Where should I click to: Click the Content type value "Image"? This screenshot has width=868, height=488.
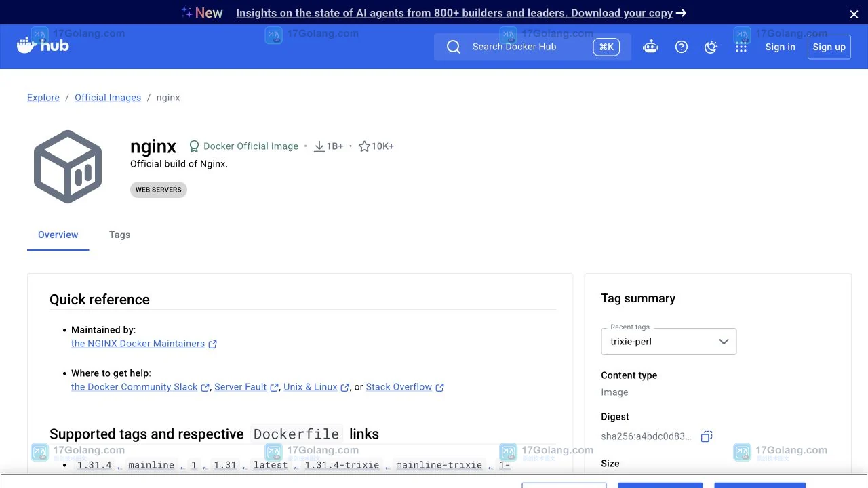coord(614,392)
